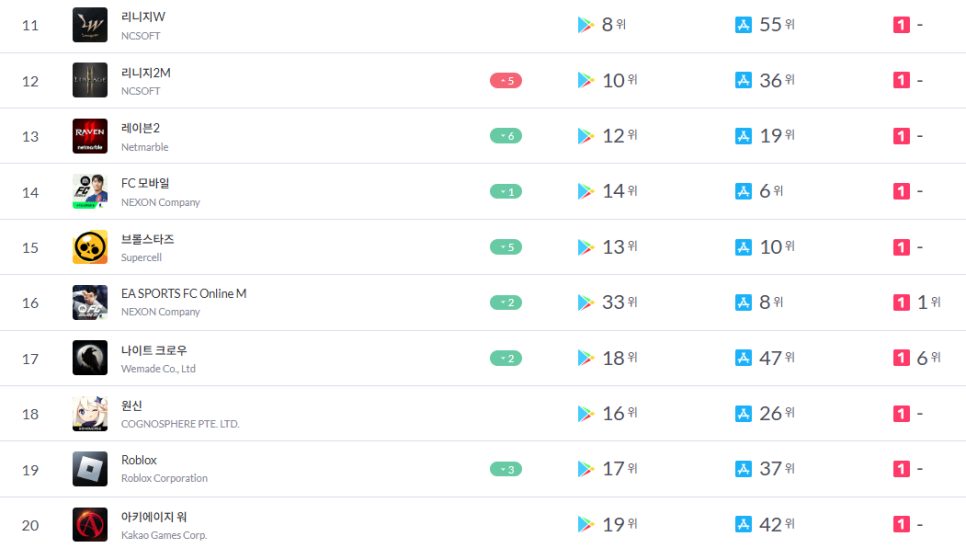Click the green down-3 badge for Roblox
Viewport: 966px width, 548px height.
[506, 469]
